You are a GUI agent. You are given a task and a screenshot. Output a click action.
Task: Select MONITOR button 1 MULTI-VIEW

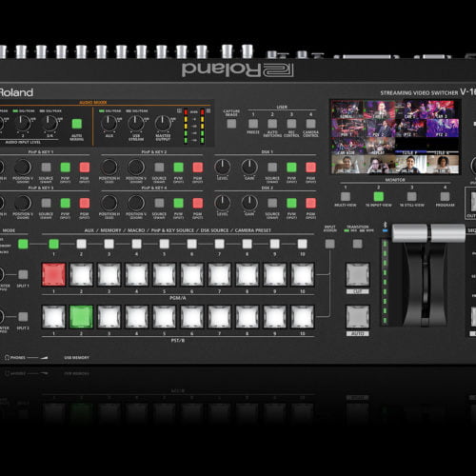(346, 196)
